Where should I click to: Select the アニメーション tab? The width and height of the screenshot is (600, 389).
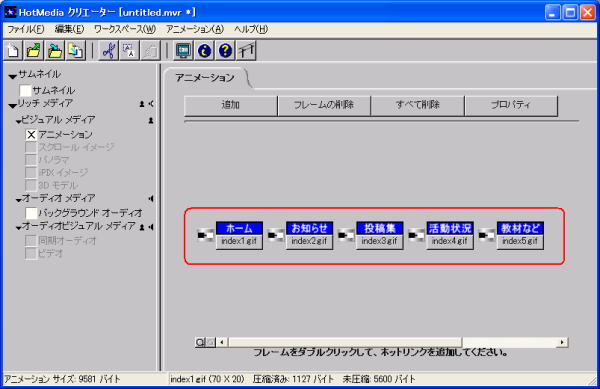pyautogui.click(x=205, y=78)
